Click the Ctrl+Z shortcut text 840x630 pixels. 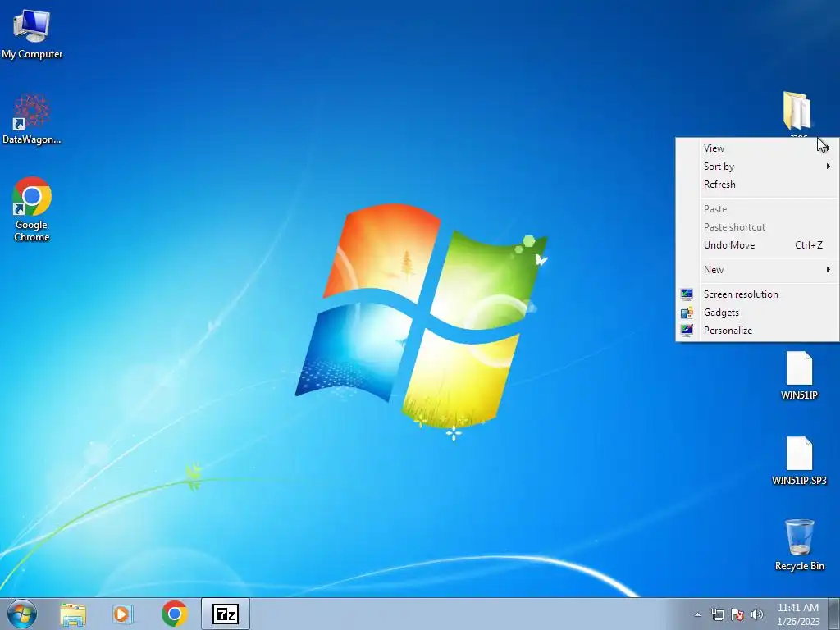809,245
